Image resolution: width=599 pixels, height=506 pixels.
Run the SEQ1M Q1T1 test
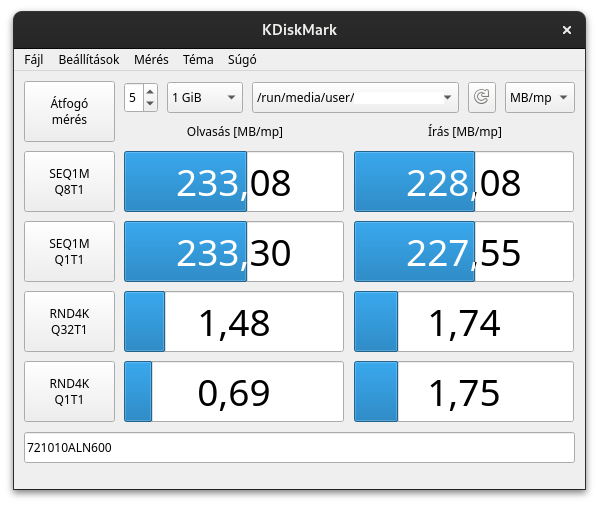70,251
